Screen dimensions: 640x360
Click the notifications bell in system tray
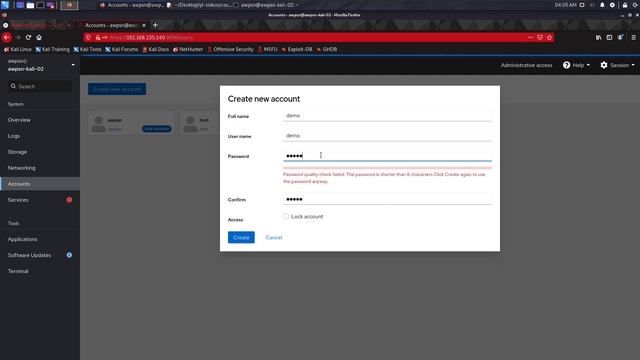(602, 5)
